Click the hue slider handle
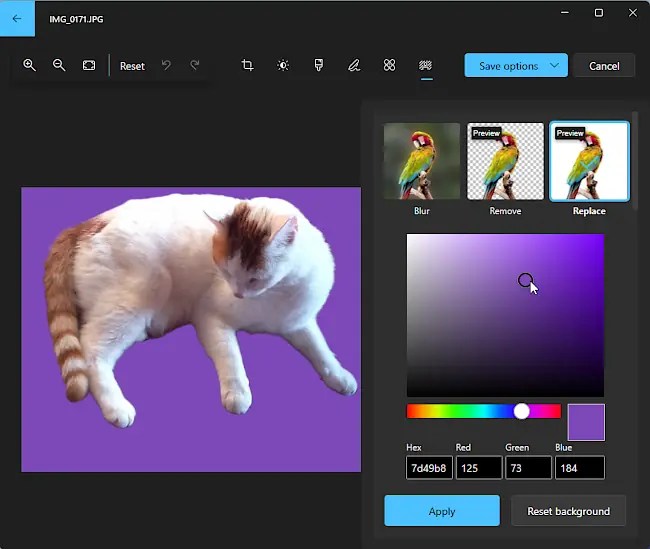This screenshot has width=650, height=549. click(521, 411)
